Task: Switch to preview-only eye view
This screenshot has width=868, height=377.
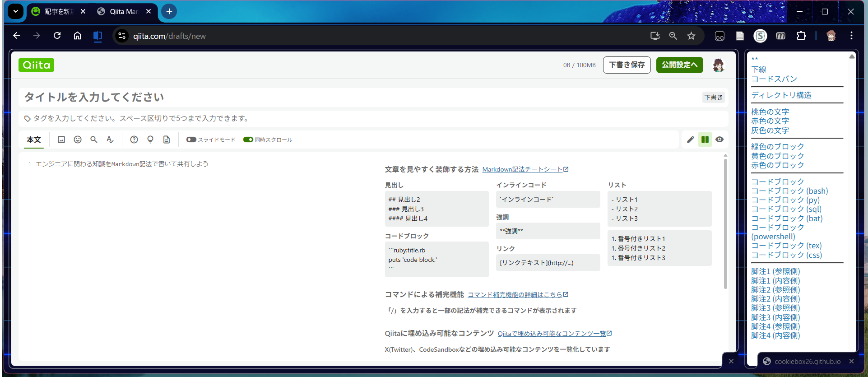Action: pos(719,140)
